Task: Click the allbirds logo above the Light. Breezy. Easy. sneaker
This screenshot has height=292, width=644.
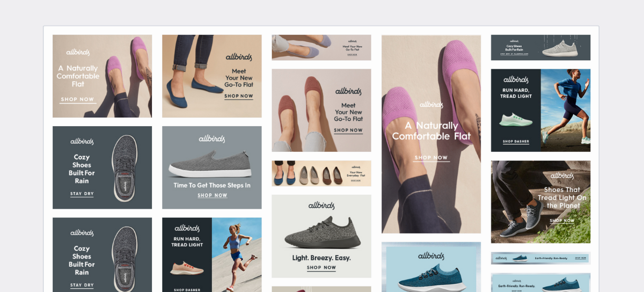Action: (x=321, y=206)
